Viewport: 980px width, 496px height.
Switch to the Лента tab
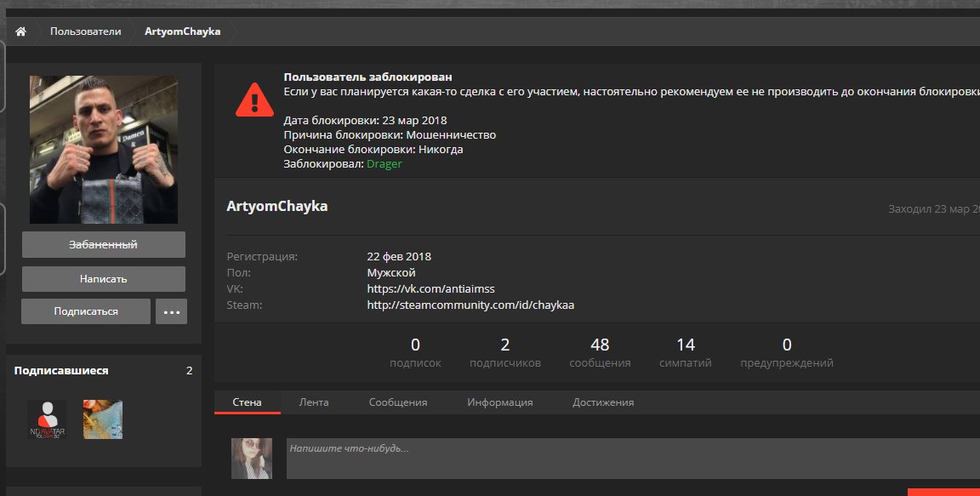(314, 402)
